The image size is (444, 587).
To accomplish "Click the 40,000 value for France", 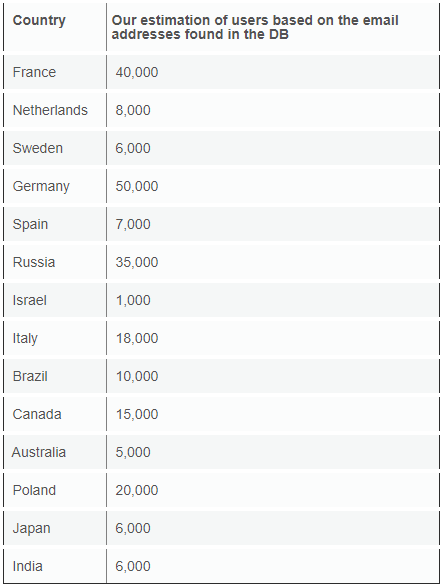I will click(137, 72).
